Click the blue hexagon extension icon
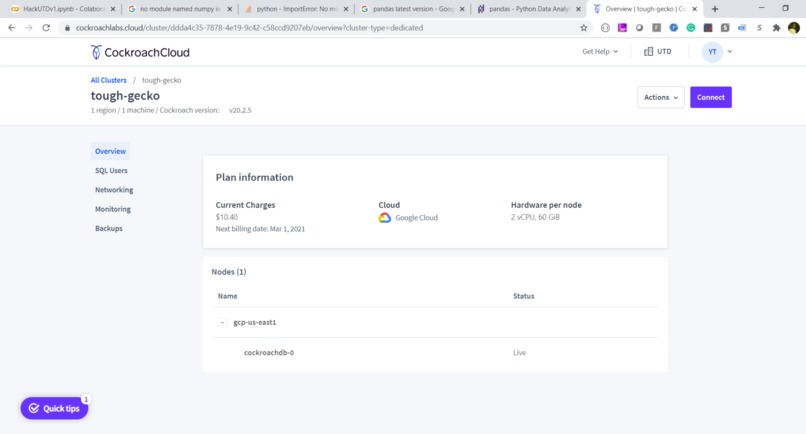The height and width of the screenshot is (434, 806). coord(673,28)
